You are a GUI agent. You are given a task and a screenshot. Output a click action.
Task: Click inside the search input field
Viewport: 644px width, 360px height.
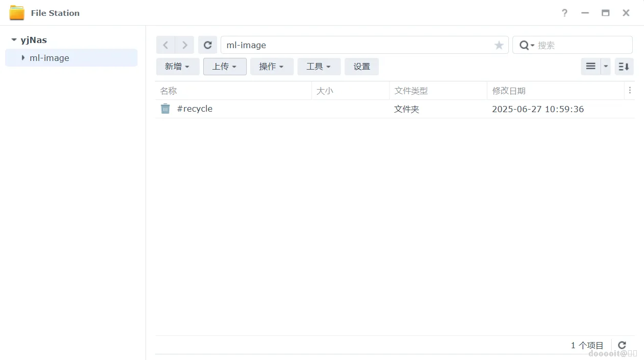point(573,45)
